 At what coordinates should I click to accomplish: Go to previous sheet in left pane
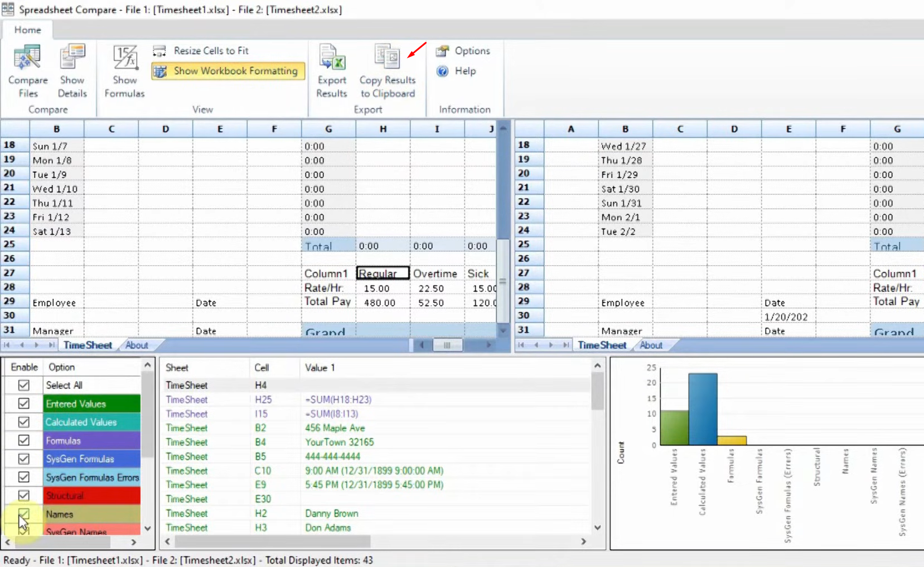point(22,345)
